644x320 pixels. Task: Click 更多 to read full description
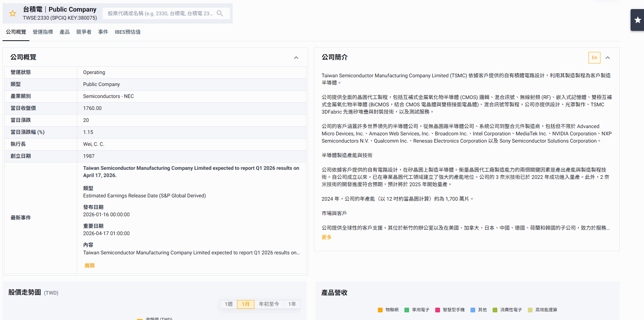point(326,237)
